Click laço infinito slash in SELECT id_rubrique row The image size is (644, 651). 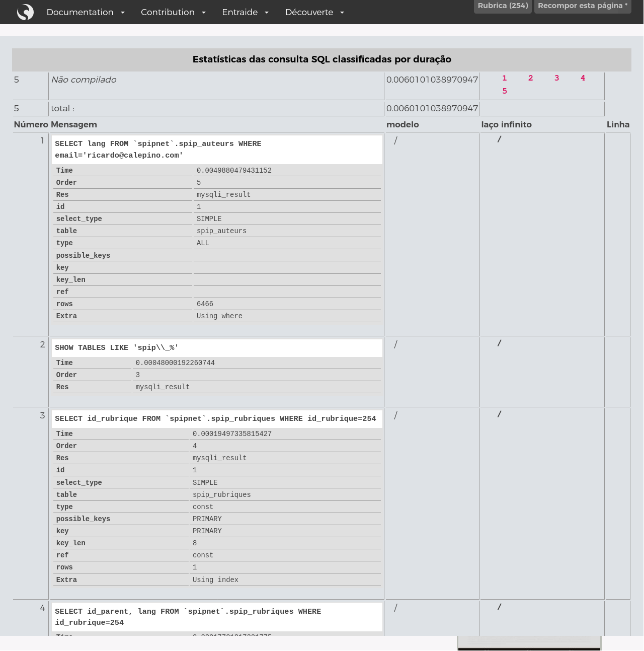499,414
